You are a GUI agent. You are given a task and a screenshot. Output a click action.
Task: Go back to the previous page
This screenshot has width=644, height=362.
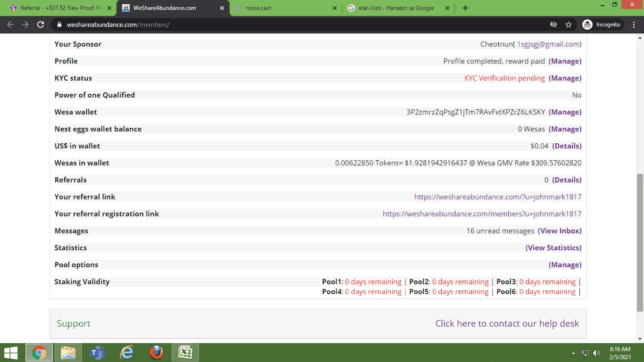tap(10, 25)
